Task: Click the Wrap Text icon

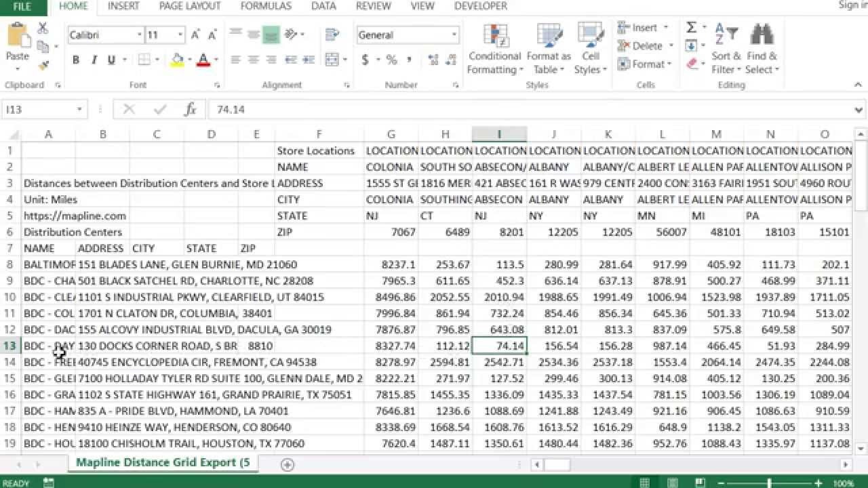Action: tap(332, 35)
